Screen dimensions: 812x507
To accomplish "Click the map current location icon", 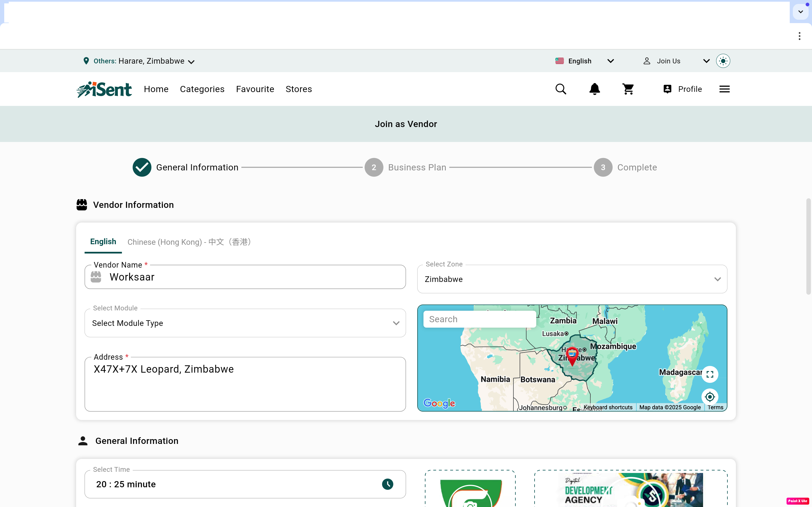I will (710, 397).
